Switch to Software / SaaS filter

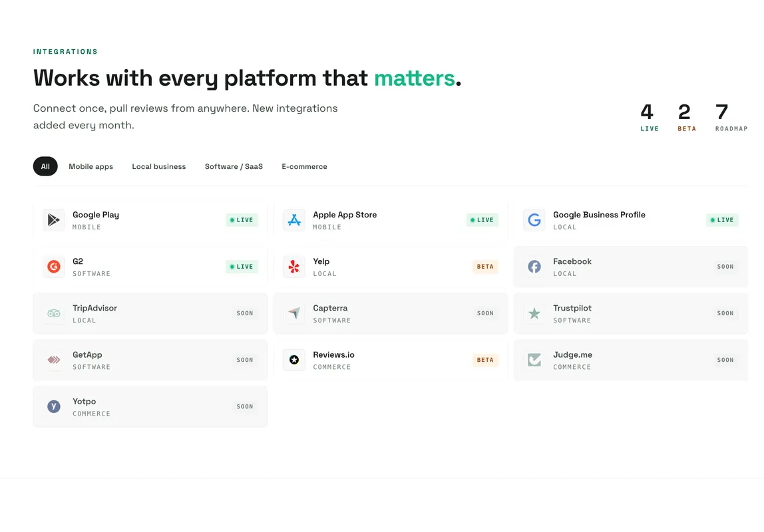[234, 166]
